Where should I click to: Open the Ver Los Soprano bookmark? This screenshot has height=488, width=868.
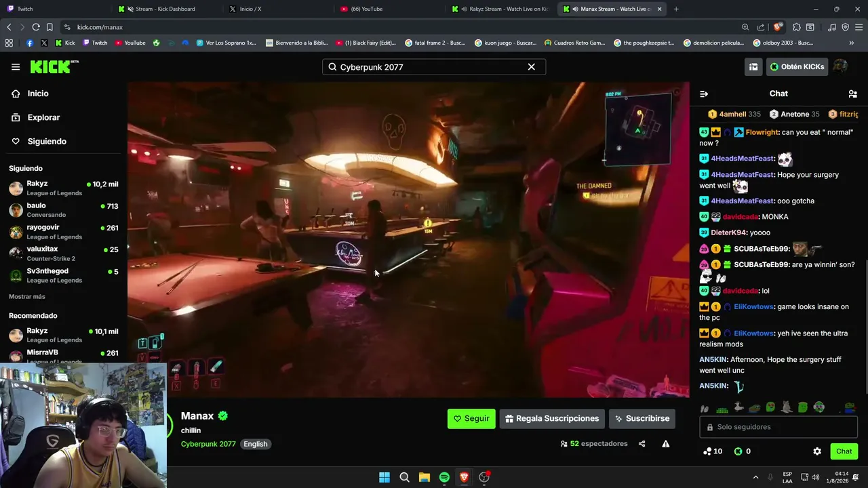coord(226,43)
